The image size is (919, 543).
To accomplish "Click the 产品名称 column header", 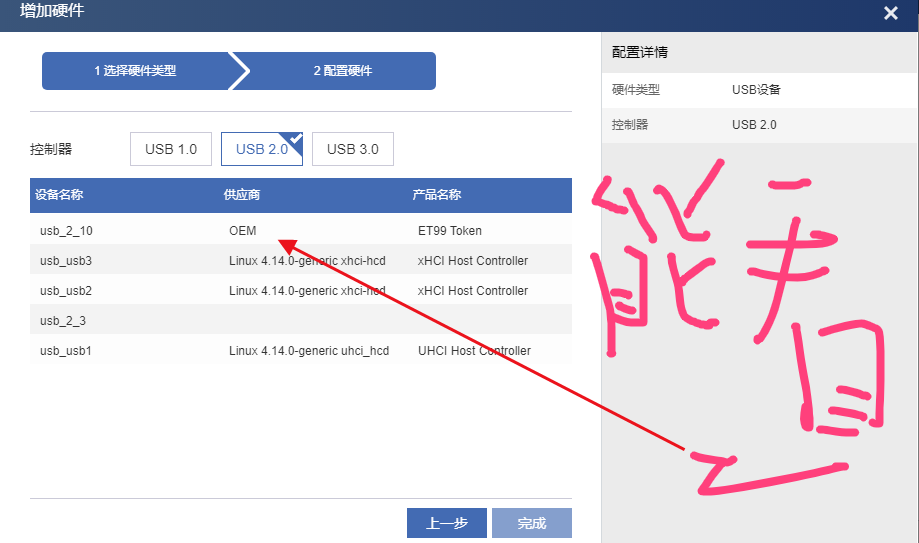I will coord(437,195).
